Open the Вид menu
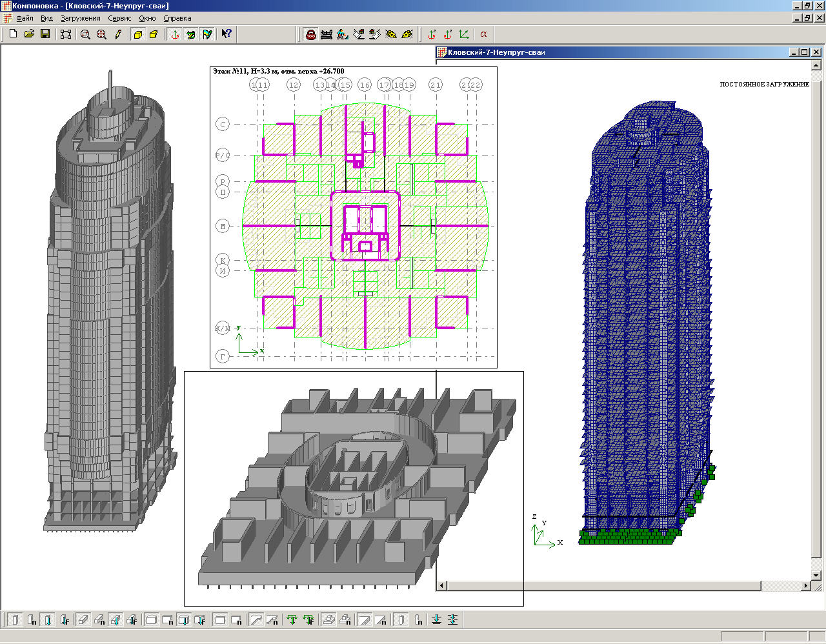Viewport: 826px width, 644px height. (46, 18)
